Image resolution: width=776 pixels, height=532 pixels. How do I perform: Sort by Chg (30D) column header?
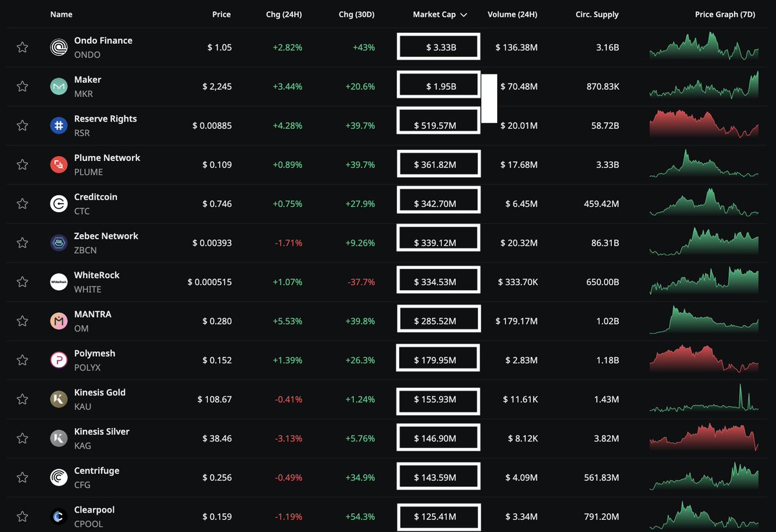point(356,14)
